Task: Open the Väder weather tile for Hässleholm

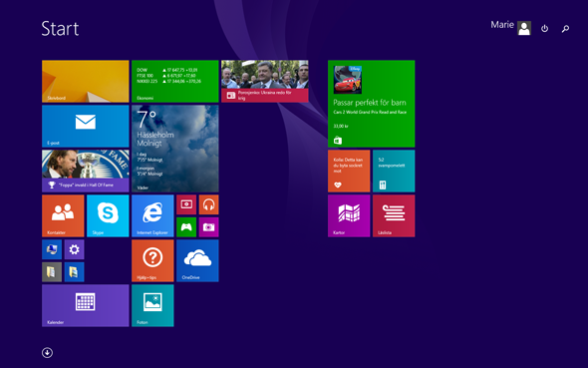Action: [x=175, y=149]
